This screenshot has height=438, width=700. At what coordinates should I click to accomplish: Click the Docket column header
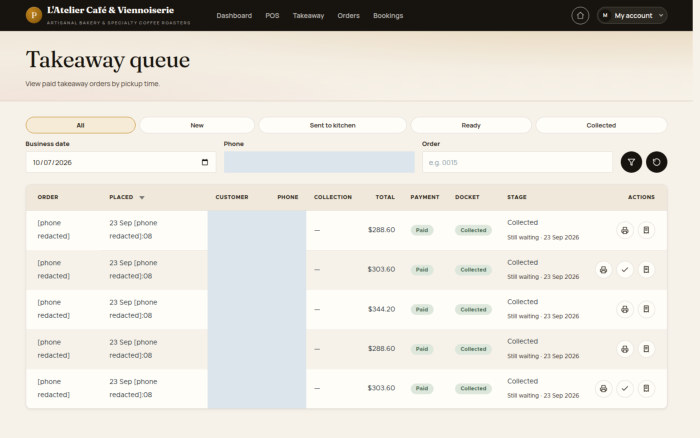coord(467,197)
